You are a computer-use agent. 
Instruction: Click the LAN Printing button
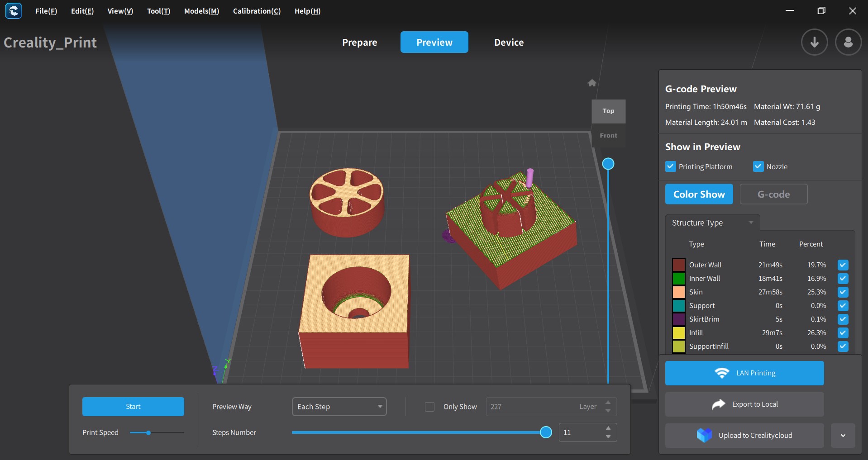coord(744,373)
